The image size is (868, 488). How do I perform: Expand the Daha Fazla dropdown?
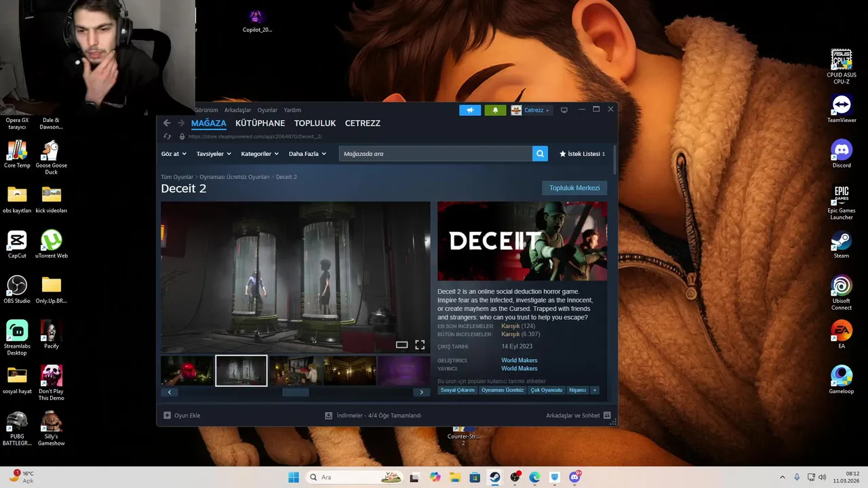[307, 154]
